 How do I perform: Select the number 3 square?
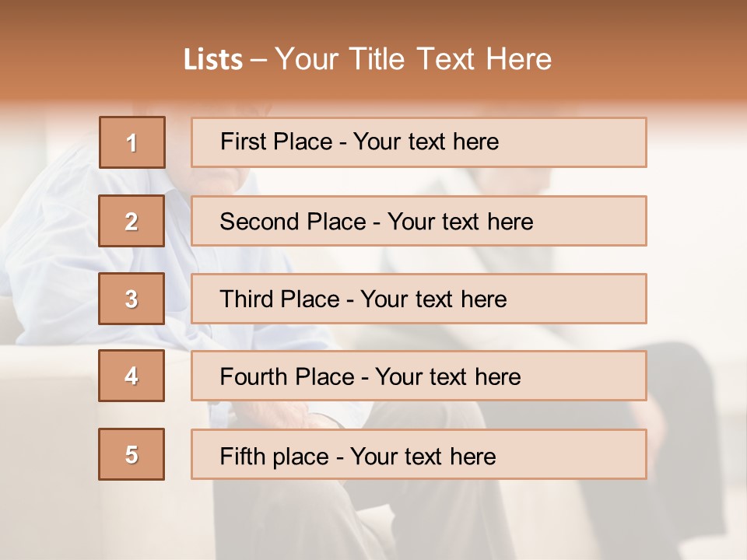point(132,299)
